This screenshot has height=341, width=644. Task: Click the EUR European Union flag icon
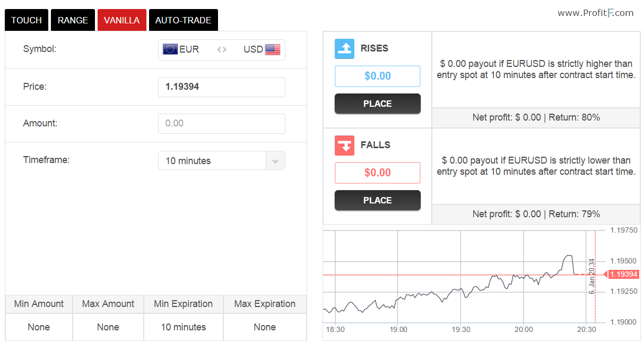coord(170,49)
